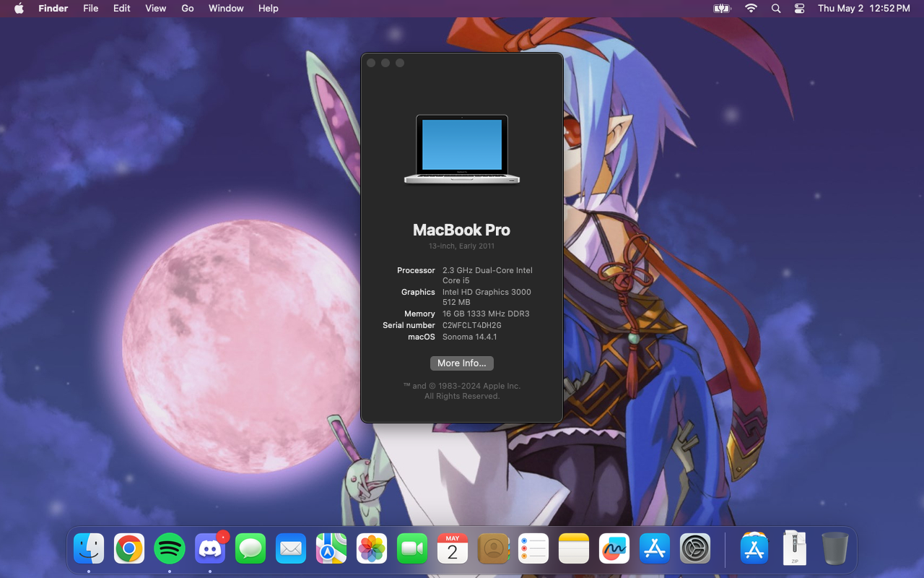Launch the Contacts app
The height and width of the screenshot is (578, 924).
493,549
